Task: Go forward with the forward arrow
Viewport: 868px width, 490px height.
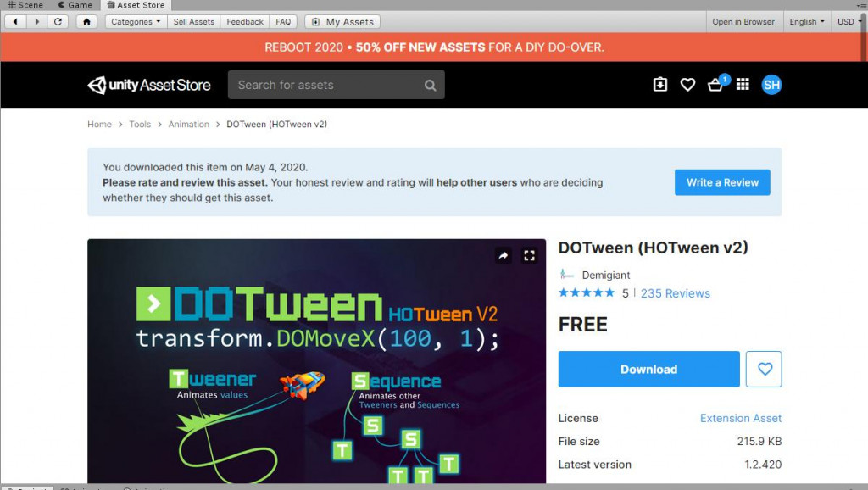Action: point(36,21)
